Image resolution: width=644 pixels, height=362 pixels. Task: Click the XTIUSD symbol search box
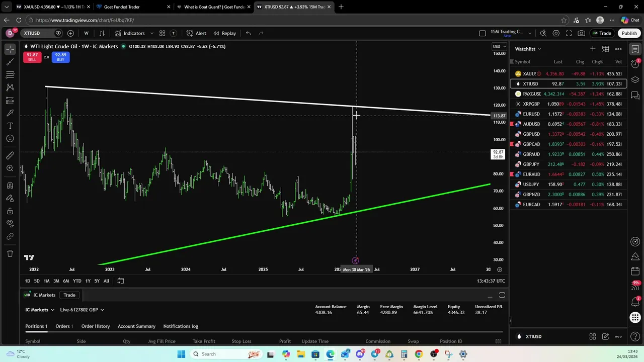[40, 33]
